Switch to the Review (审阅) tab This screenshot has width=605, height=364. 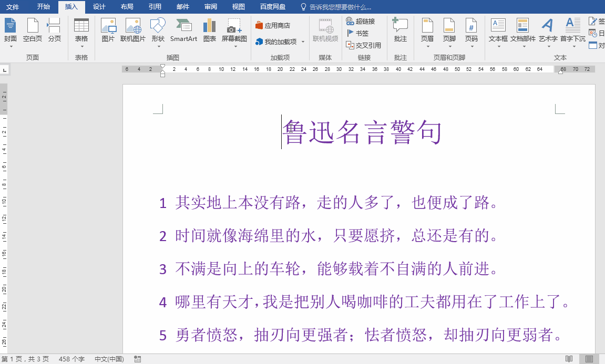[x=211, y=7]
